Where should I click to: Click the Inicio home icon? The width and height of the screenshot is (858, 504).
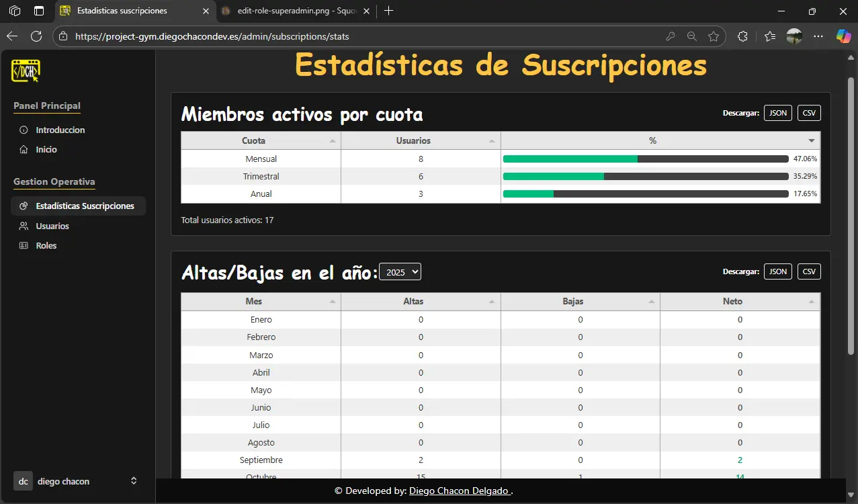click(x=23, y=149)
